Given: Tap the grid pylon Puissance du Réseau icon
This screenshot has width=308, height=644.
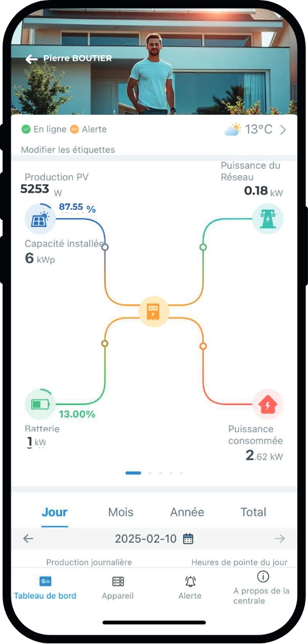Looking at the screenshot, I should (x=267, y=219).
